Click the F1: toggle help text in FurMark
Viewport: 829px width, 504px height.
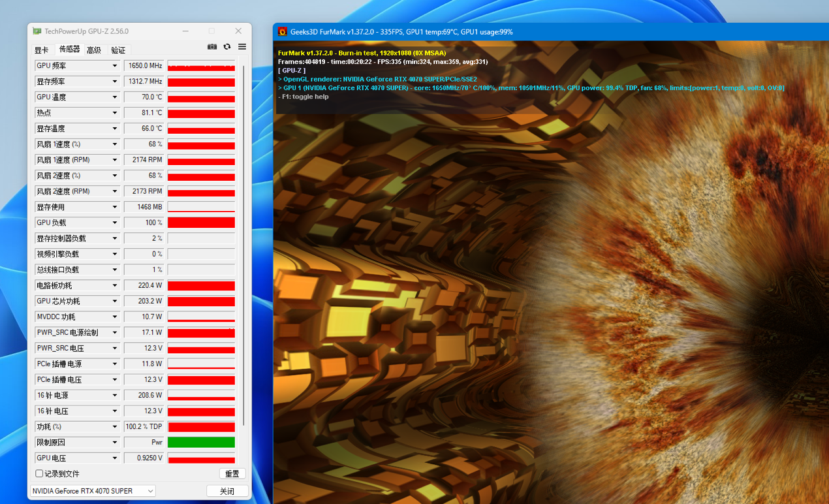click(303, 97)
